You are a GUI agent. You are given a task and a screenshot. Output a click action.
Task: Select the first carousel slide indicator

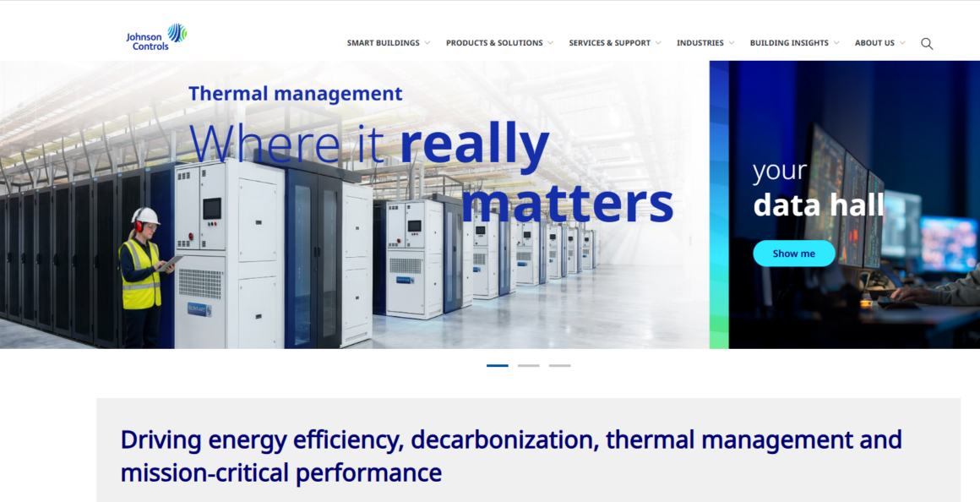point(498,365)
